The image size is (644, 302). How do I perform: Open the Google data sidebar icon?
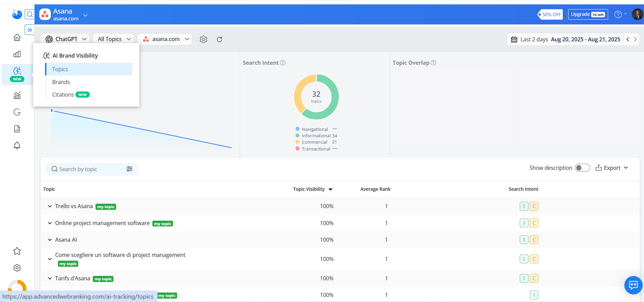pyautogui.click(x=17, y=112)
